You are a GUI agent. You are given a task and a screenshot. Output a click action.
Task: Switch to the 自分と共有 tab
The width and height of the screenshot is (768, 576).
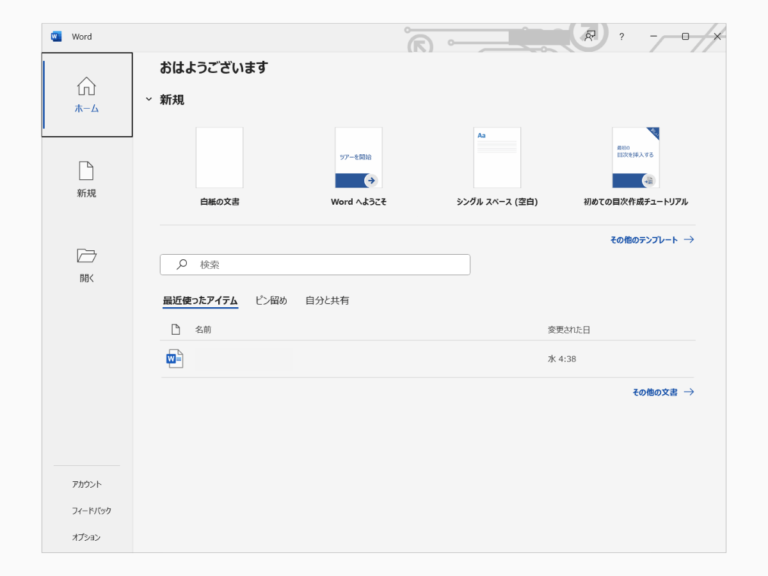pos(327,301)
